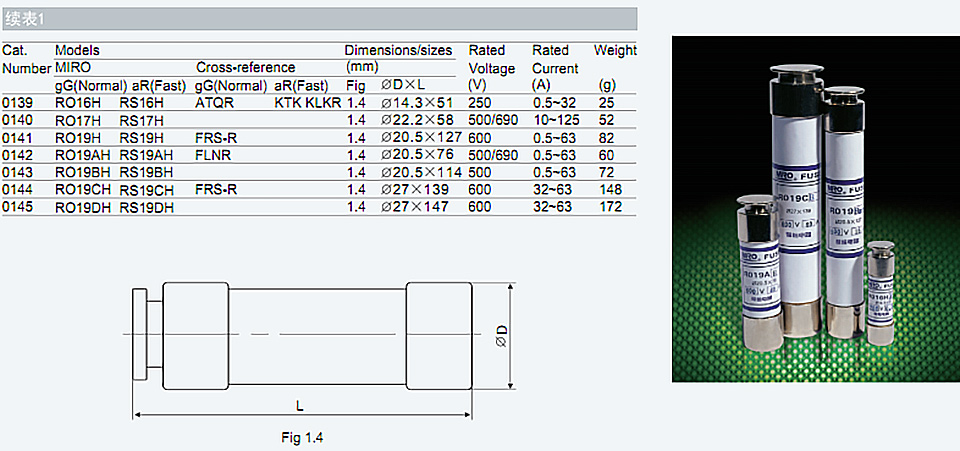Click dimension ⌀20.5×127 value
Screen dimensions: 960x451
(421, 138)
